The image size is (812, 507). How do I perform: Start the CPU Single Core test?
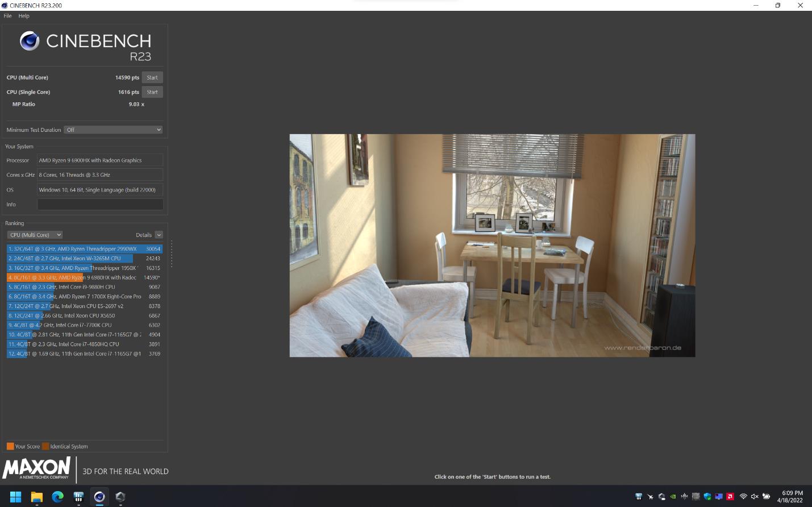[152, 92]
